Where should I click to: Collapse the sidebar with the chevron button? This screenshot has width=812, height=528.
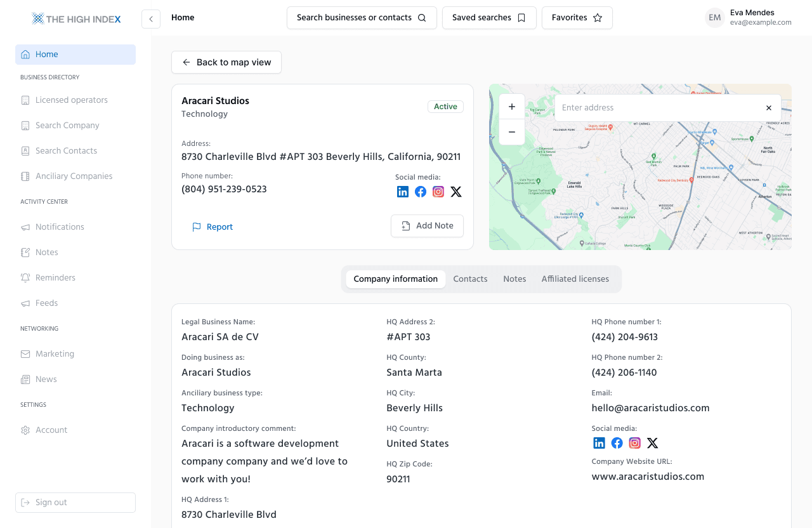click(151, 19)
